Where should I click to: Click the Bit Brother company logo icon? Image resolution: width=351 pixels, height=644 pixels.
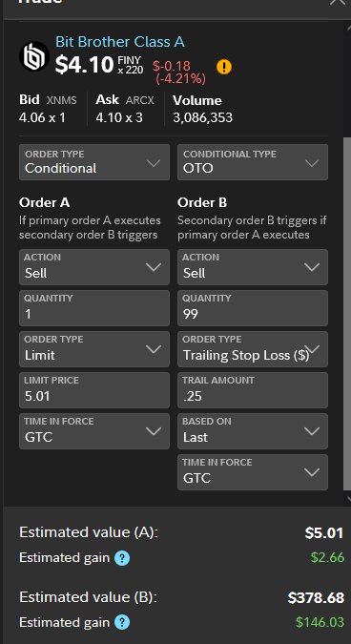point(34,56)
